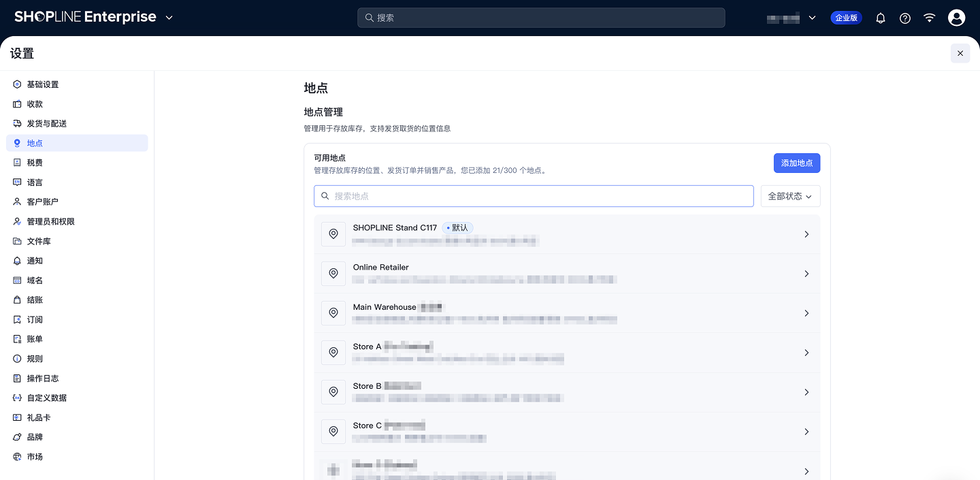The width and height of the screenshot is (980, 480).
Task: Open the 全部状态 status filter dropdown
Action: 790,196
